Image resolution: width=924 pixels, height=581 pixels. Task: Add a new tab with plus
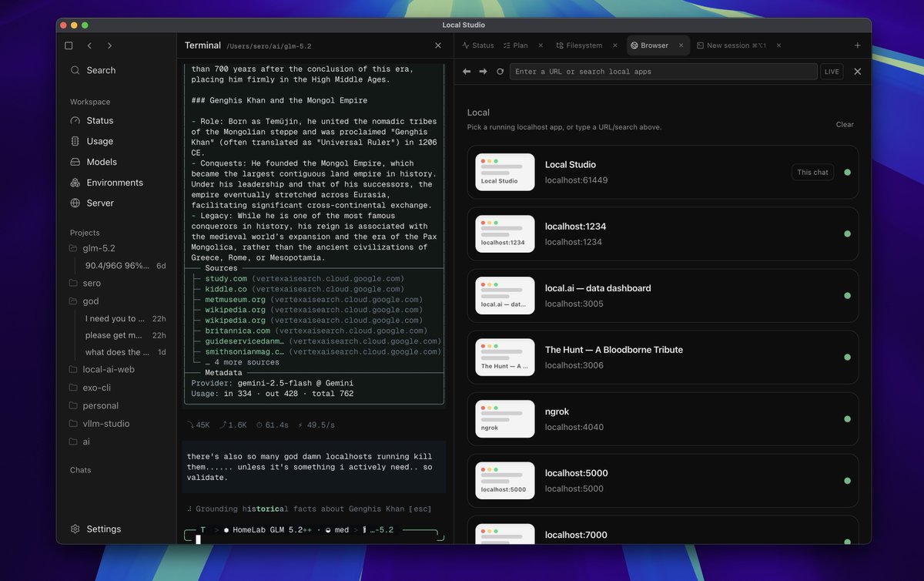[857, 45]
